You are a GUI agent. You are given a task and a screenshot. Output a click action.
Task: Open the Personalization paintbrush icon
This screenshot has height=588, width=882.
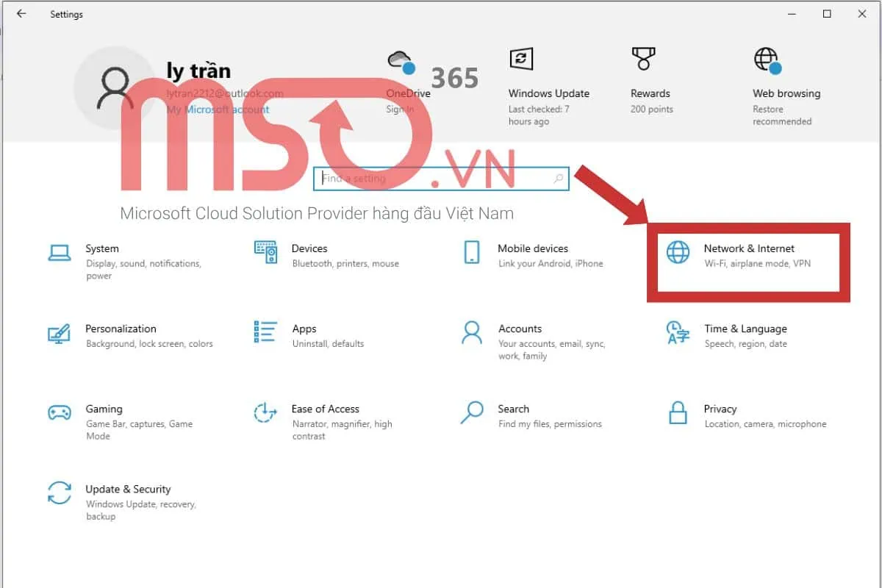point(59,333)
